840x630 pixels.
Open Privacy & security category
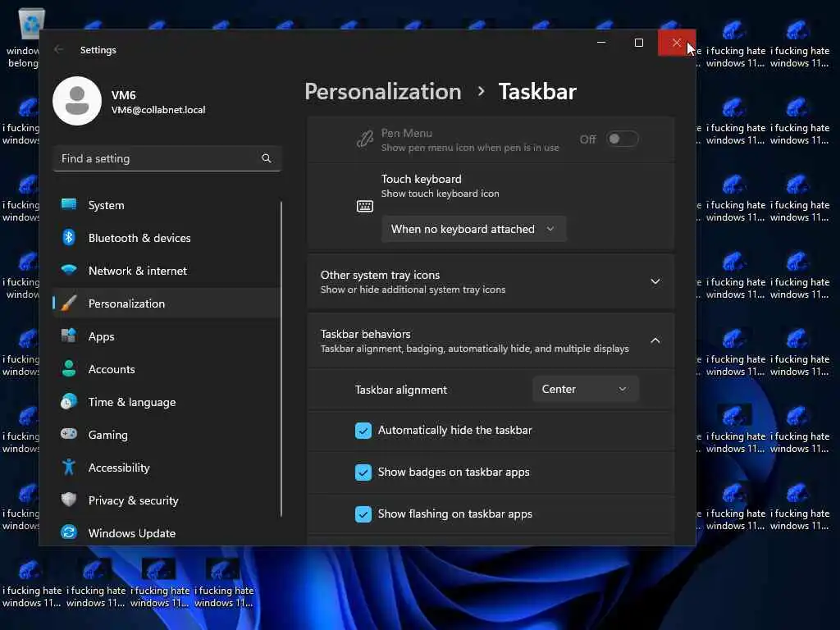click(x=167, y=500)
